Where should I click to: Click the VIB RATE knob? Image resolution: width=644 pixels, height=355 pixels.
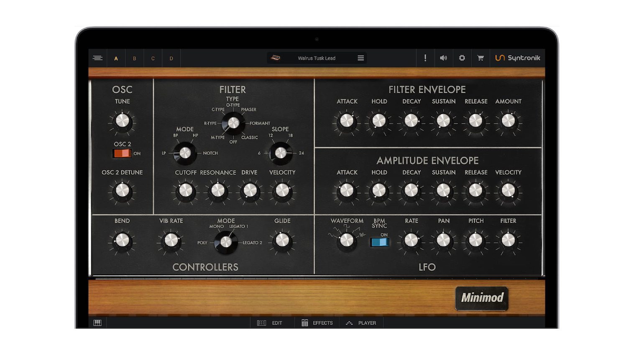click(x=171, y=240)
